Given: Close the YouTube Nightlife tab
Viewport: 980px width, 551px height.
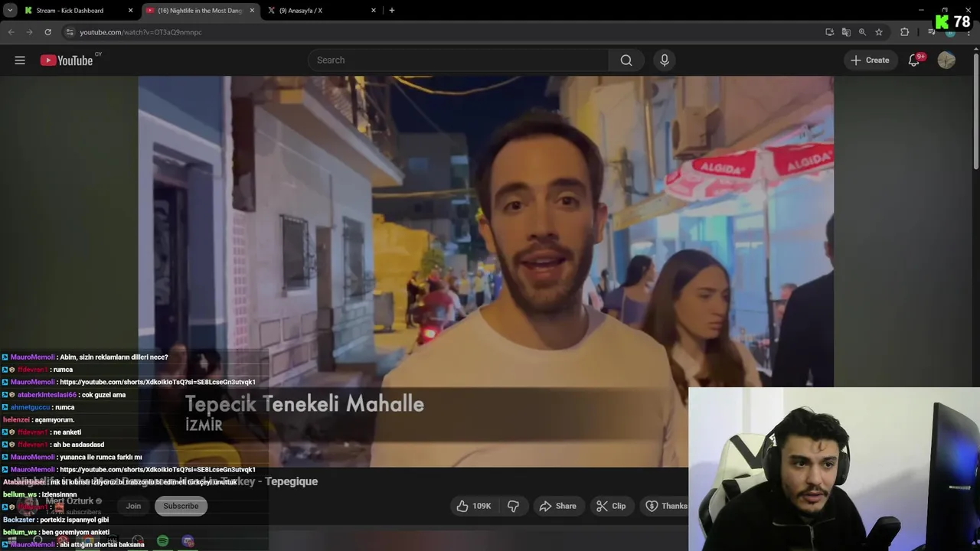Looking at the screenshot, I should [x=252, y=11].
